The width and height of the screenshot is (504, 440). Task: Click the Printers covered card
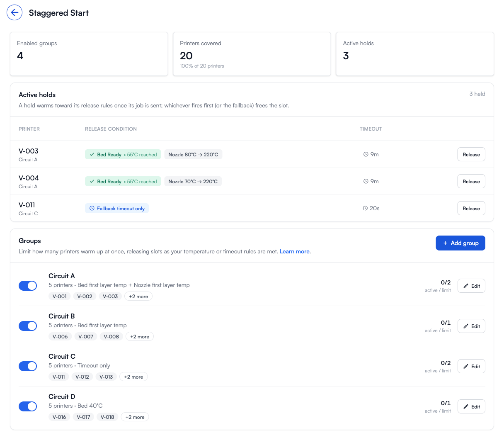coord(252,54)
